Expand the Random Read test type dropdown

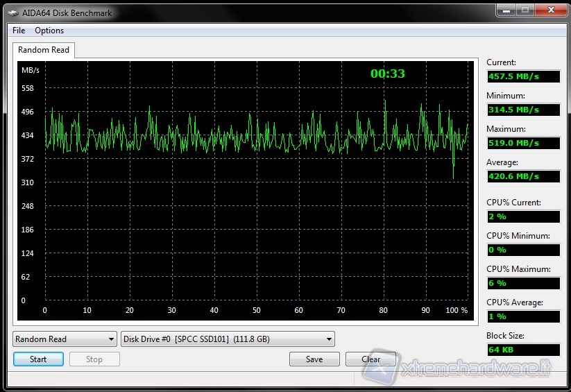point(65,339)
